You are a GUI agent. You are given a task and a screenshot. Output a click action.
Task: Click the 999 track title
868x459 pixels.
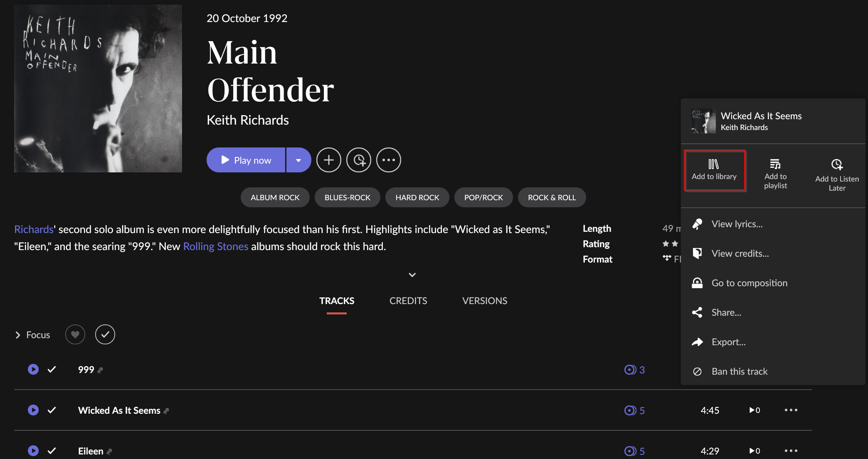[x=86, y=370]
